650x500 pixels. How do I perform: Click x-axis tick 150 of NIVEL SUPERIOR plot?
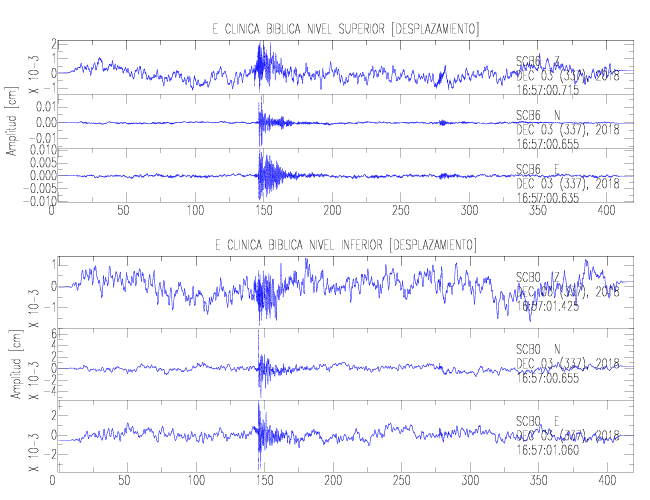pyautogui.click(x=264, y=211)
